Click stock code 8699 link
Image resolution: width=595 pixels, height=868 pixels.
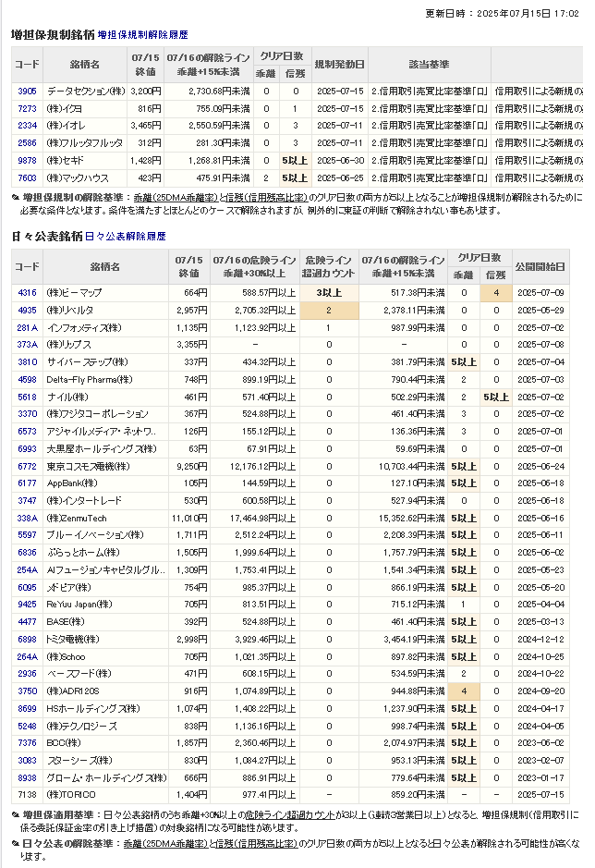tap(27, 709)
